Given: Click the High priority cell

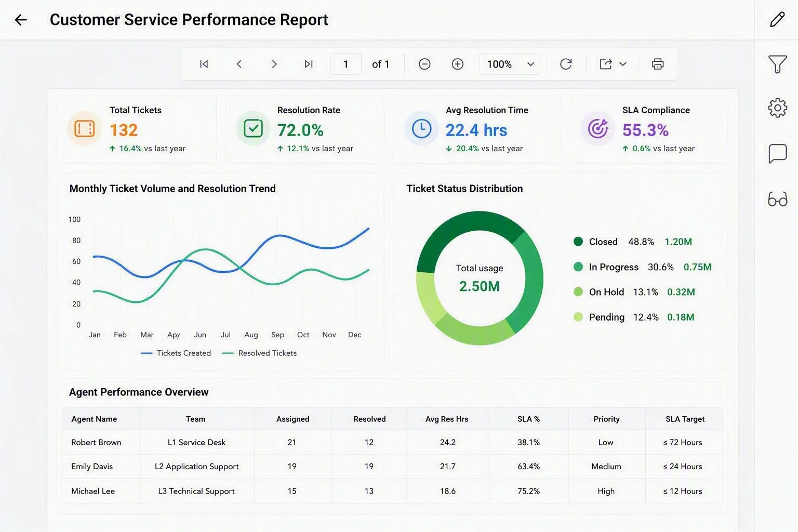Looking at the screenshot, I should click(606, 491).
